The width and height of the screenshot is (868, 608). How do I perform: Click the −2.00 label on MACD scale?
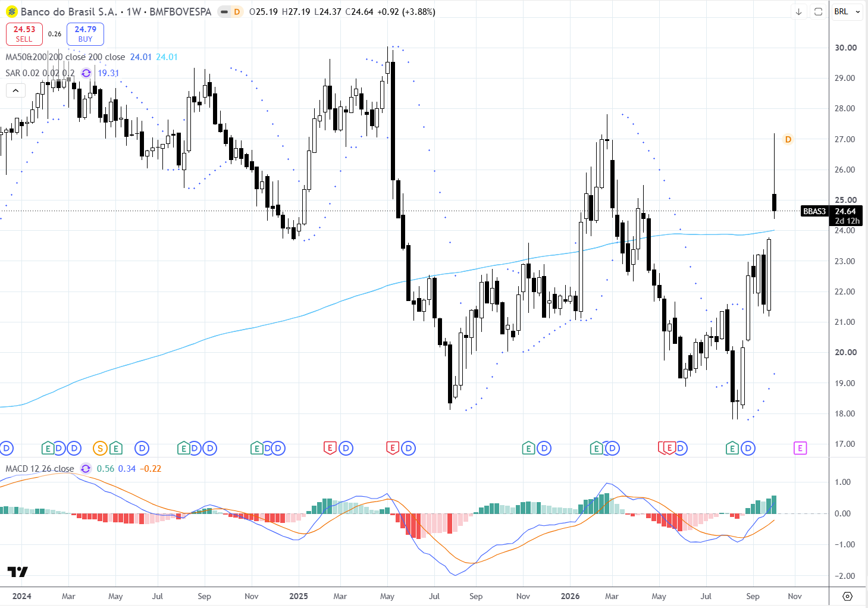tap(844, 576)
